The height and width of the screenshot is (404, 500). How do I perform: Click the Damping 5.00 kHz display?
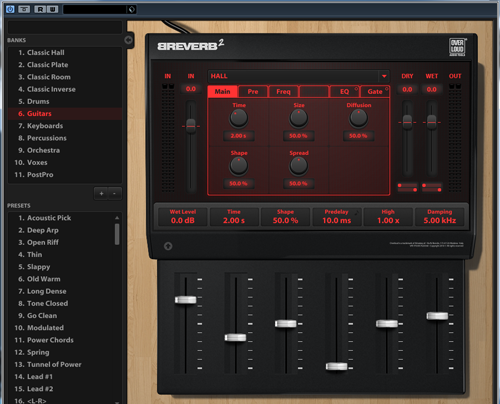[440, 217]
